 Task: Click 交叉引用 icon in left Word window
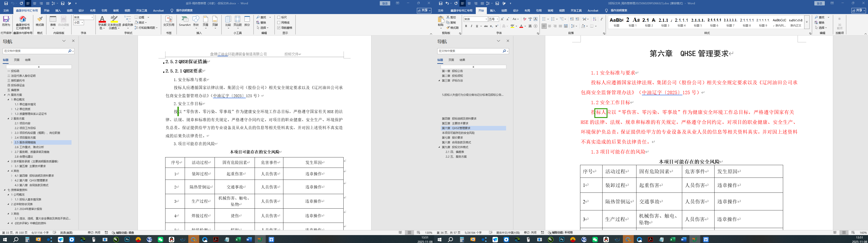169,21
